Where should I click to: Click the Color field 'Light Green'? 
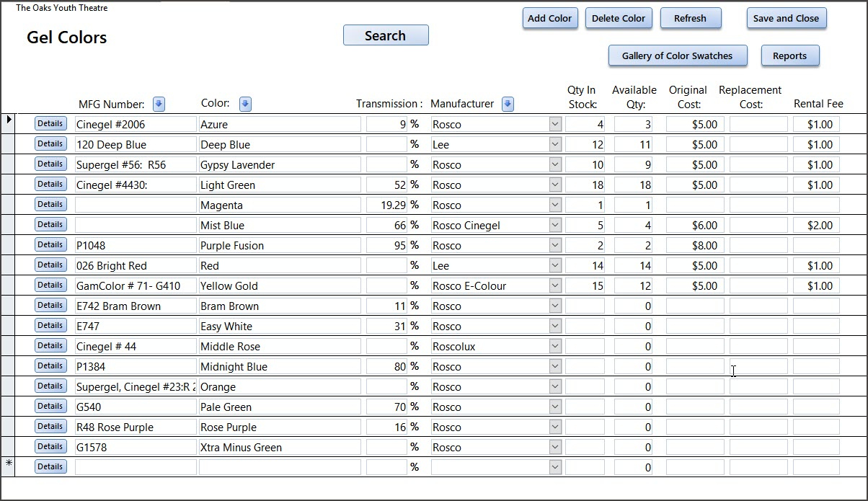click(280, 185)
